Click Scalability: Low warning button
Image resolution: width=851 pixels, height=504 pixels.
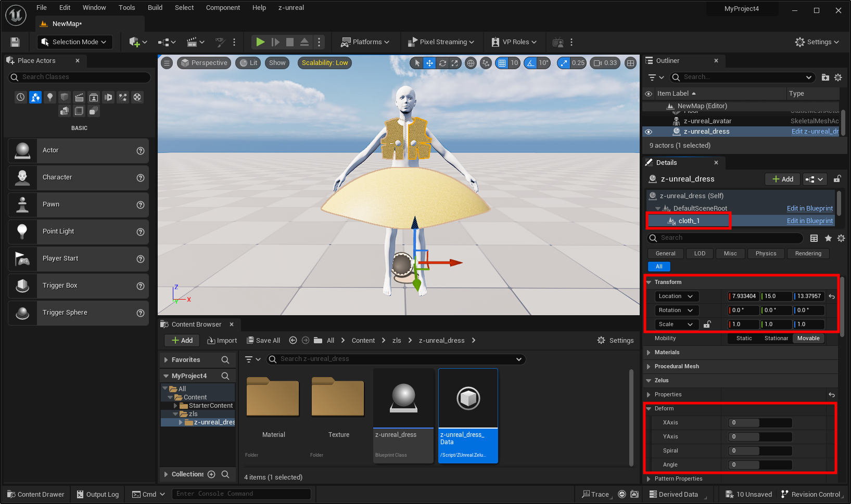point(325,63)
